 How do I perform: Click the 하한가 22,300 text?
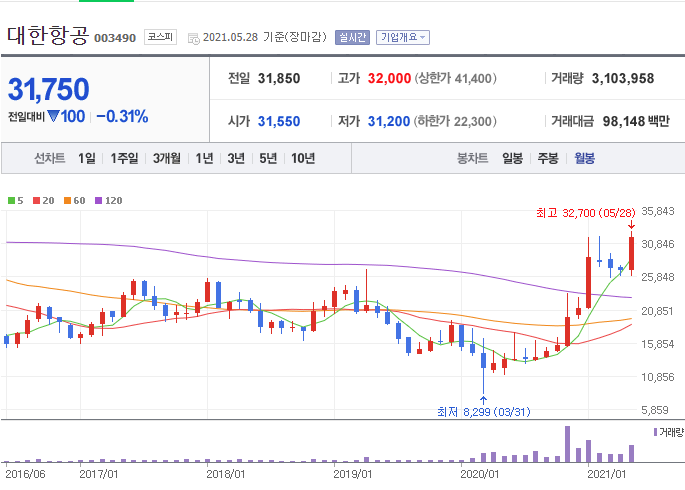click(455, 121)
